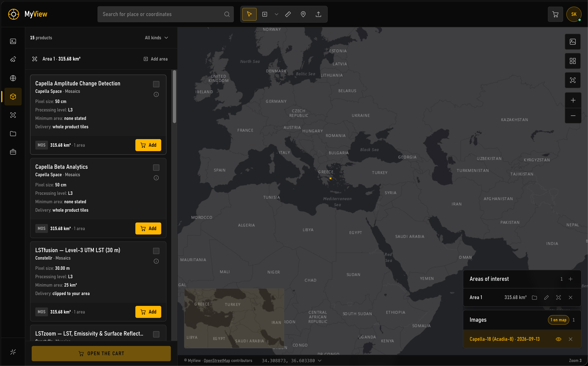Open the SK user profile menu
The height and width of the screenshot is (366, 588).
(574, 14)
